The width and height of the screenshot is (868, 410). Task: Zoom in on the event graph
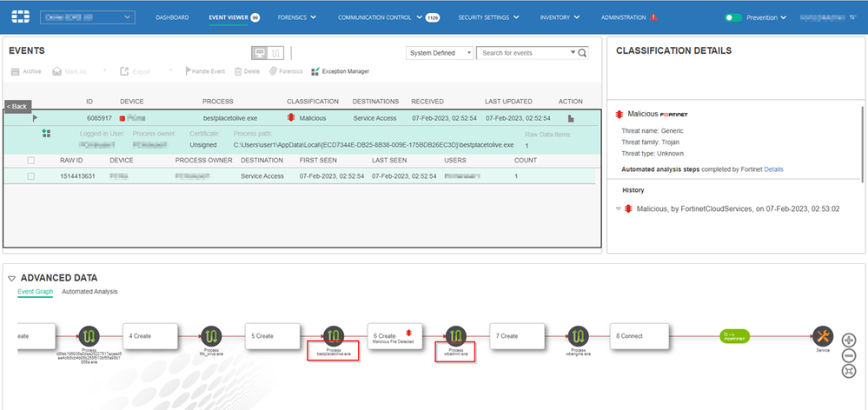coord(849,341)
